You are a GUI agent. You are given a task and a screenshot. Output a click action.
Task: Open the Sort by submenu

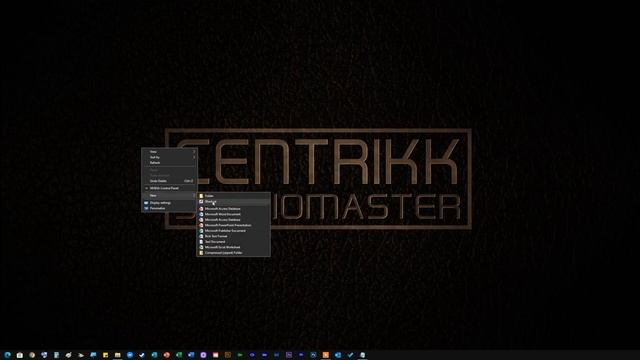169,157
